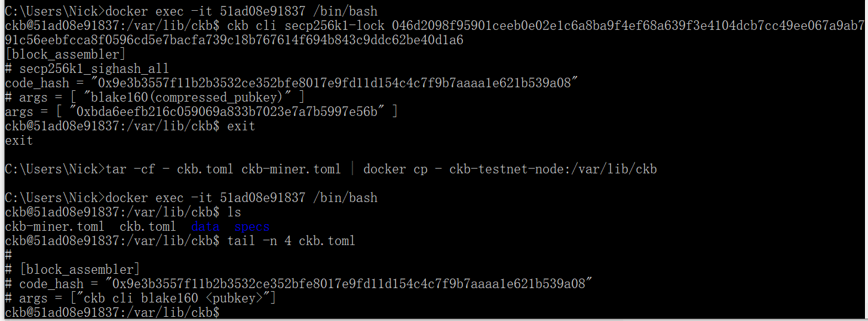
Task: Click the blue 'specs' directory name
Action: (x=251, y=227)
